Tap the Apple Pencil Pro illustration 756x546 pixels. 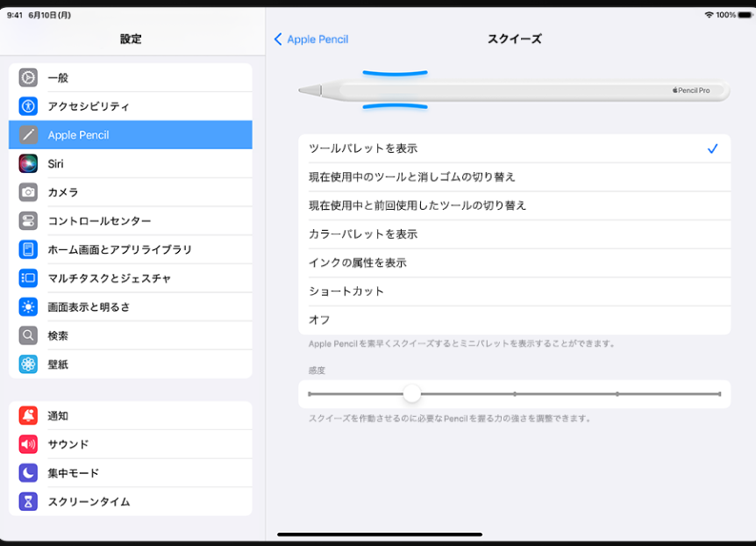coord(514,90)
